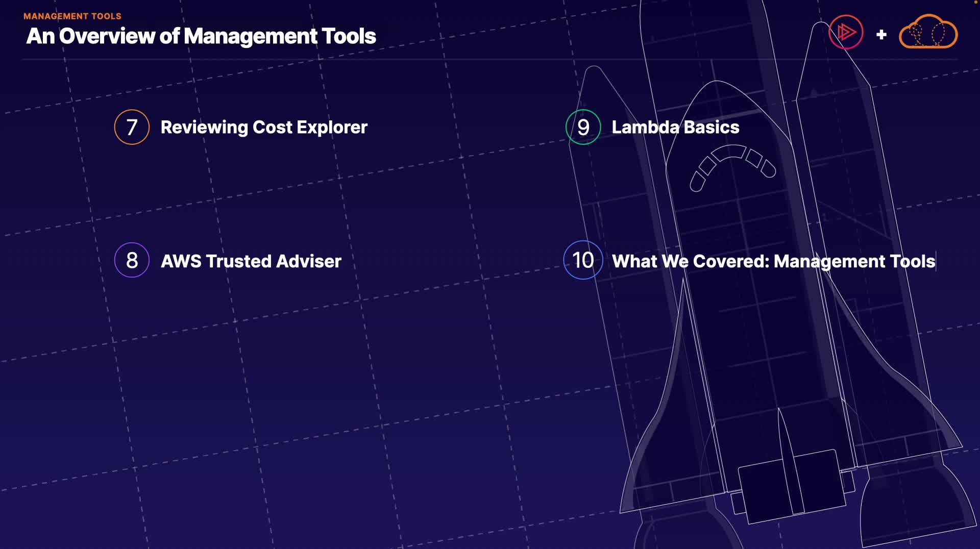
Task: Click the Pluralsight play logo icon
Action: coord(846,32)
